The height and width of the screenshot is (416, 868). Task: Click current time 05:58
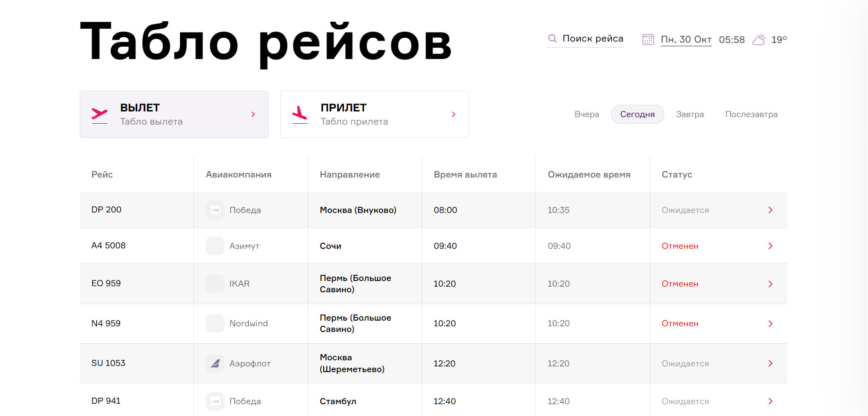click(x=732, y=40)
